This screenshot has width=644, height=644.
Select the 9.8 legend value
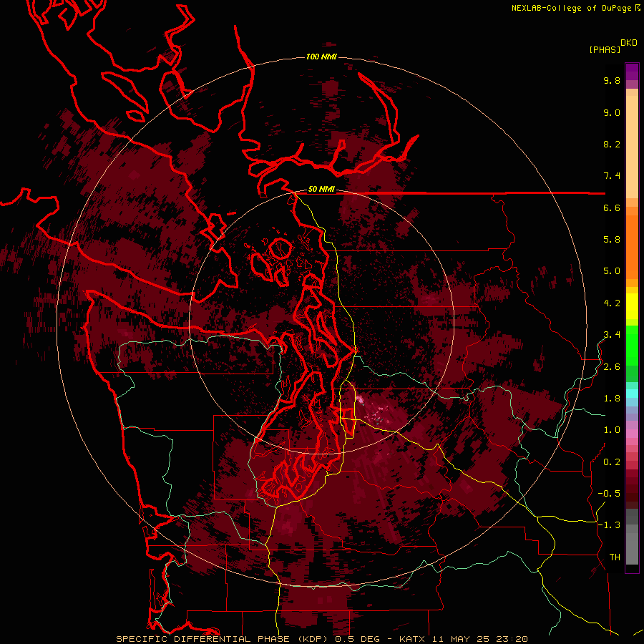(x=612, y=80)
